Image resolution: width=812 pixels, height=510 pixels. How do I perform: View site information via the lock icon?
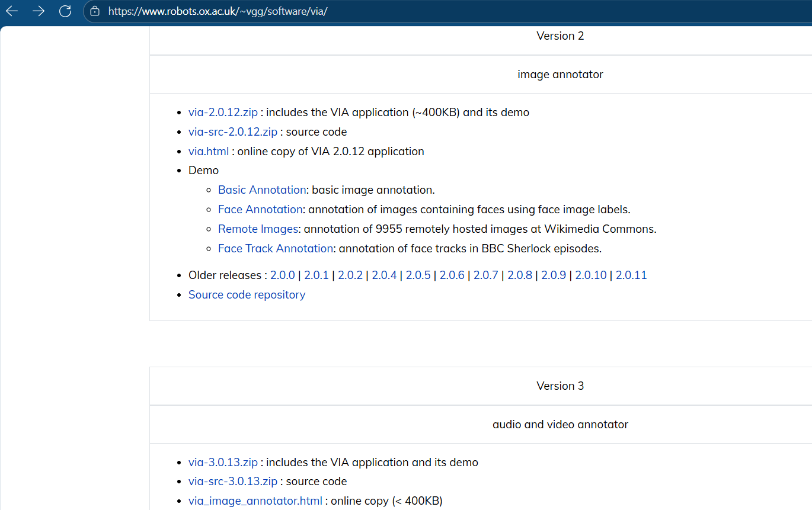(95, 11)
